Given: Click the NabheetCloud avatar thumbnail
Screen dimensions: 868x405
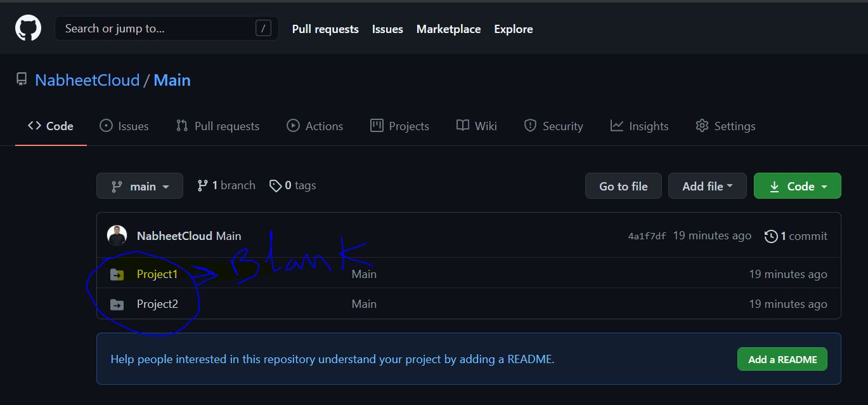Looking at the screenshot, I should [x=117, y=236].
